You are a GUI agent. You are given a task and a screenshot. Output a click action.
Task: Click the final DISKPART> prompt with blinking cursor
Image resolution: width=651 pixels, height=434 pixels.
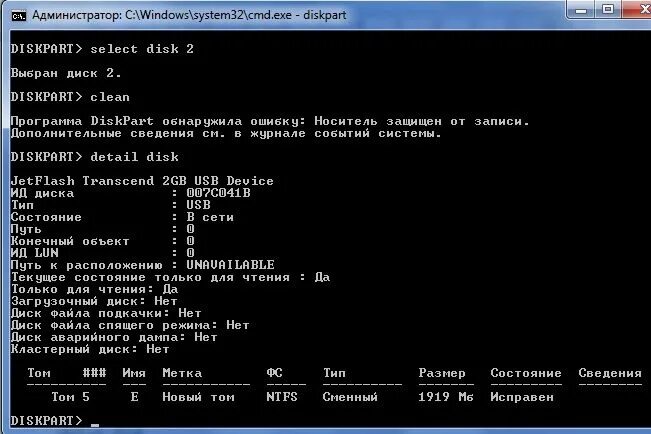[x=55, y=421]
